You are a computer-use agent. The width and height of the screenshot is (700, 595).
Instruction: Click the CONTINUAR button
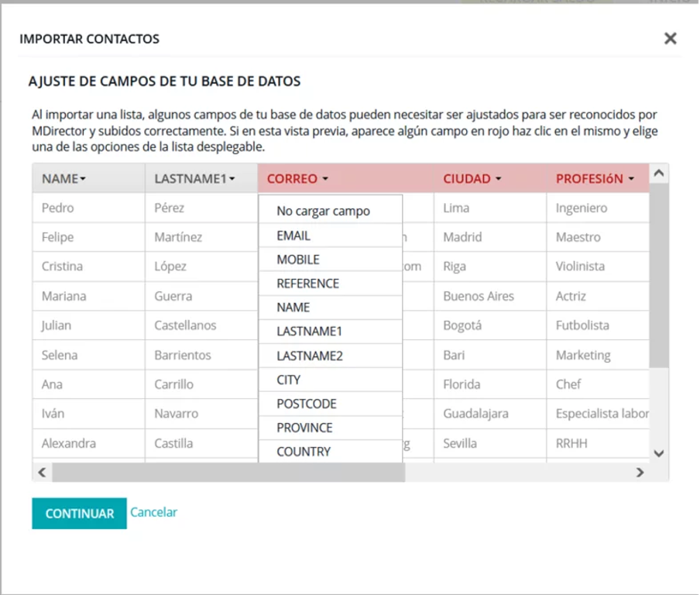pyautogui.click(x=80, y=513)
